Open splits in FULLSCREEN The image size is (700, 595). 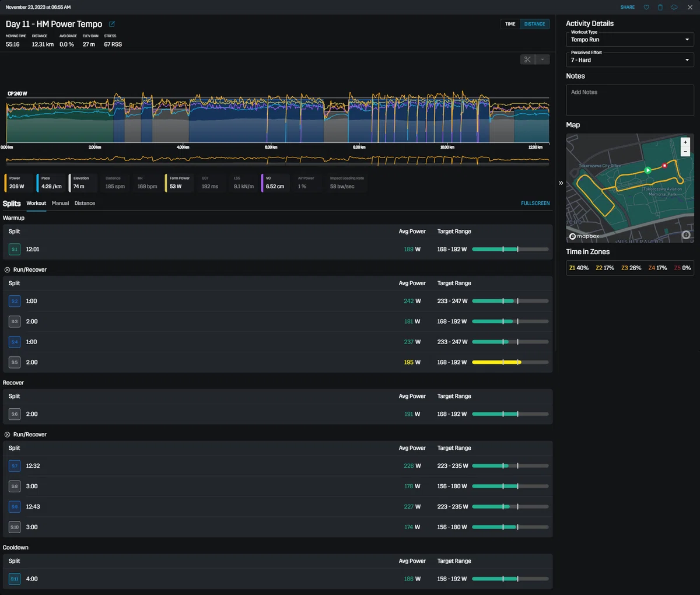click(535, 204)
